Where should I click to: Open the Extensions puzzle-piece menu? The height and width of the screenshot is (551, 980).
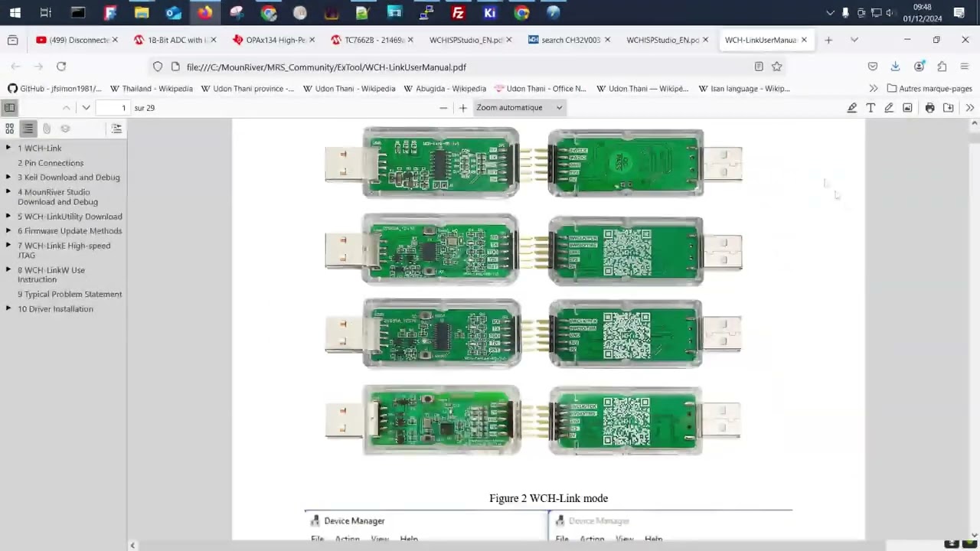click(x=942, y=67)
